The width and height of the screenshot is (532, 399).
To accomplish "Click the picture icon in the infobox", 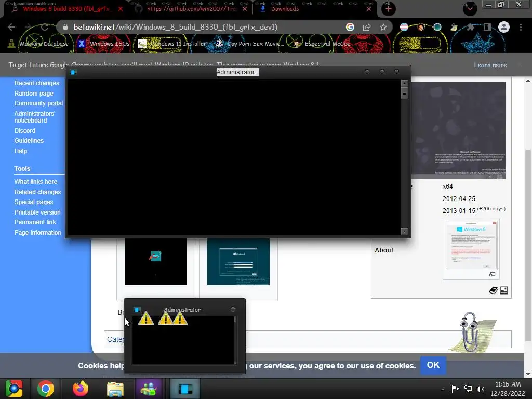I will pos(504,290).
